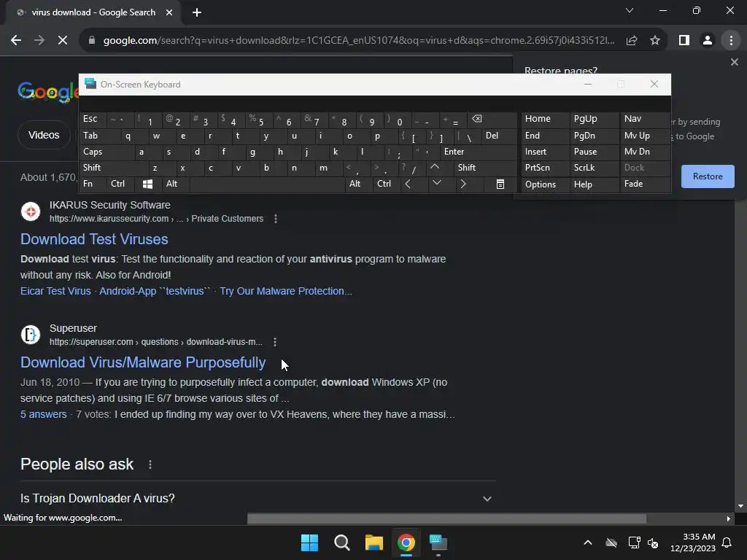Open options menu for IKARUS result
The width and height of the screenshot is (747, 560).
point(275,219)
